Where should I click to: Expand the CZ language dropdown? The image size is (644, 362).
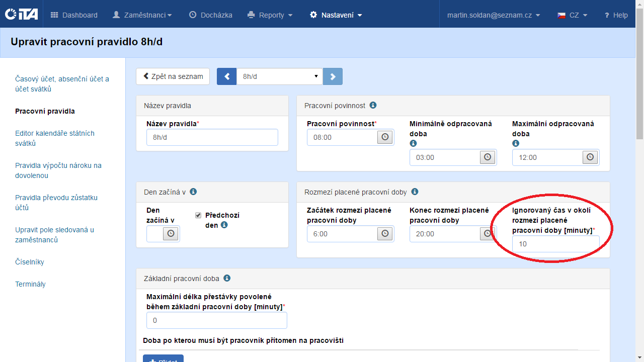click(573, 15)
